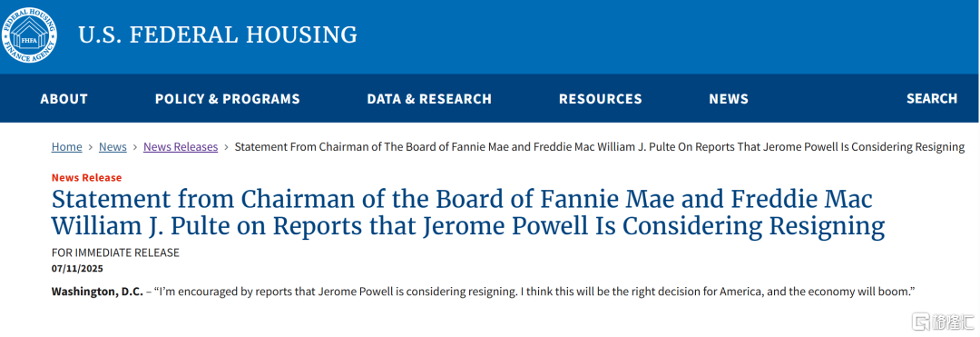Open the DATA & RESEARCH menu
The image size is (980, 337).
click(x=429, y=99)
